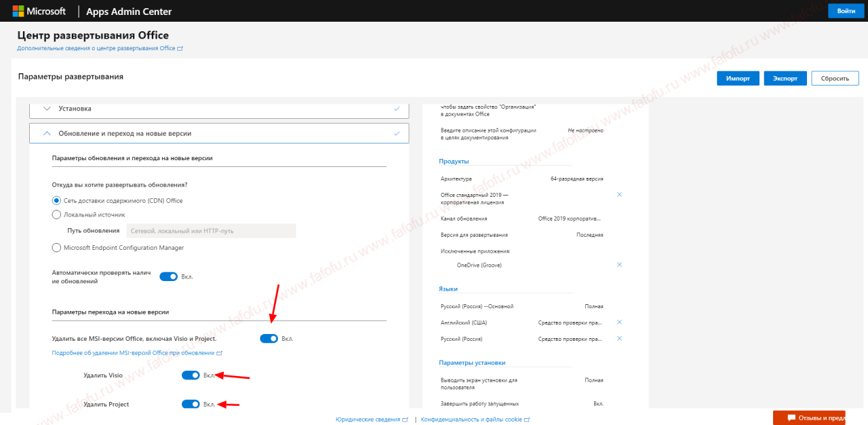
Task: Click the Выводить экран установки для пользователя row
Action: 521,384
